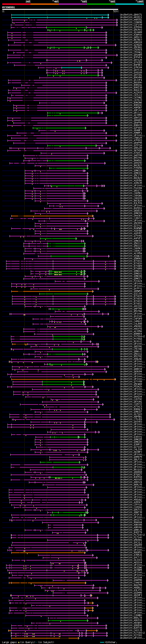Screen dimensions: 146x644
Task: Select the UniRef100_Q6TKQ6 label
Action: click(x=131, y=150)
